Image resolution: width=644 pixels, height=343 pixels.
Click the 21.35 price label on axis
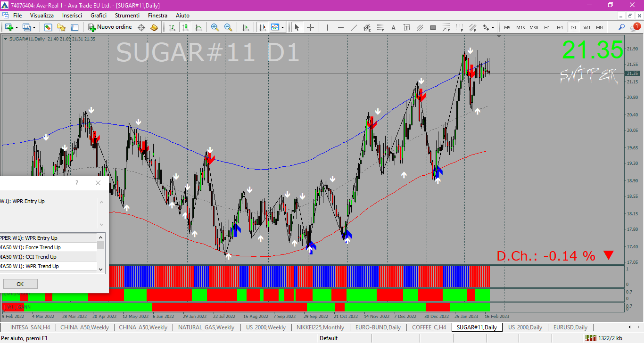[x=632, y=73]
